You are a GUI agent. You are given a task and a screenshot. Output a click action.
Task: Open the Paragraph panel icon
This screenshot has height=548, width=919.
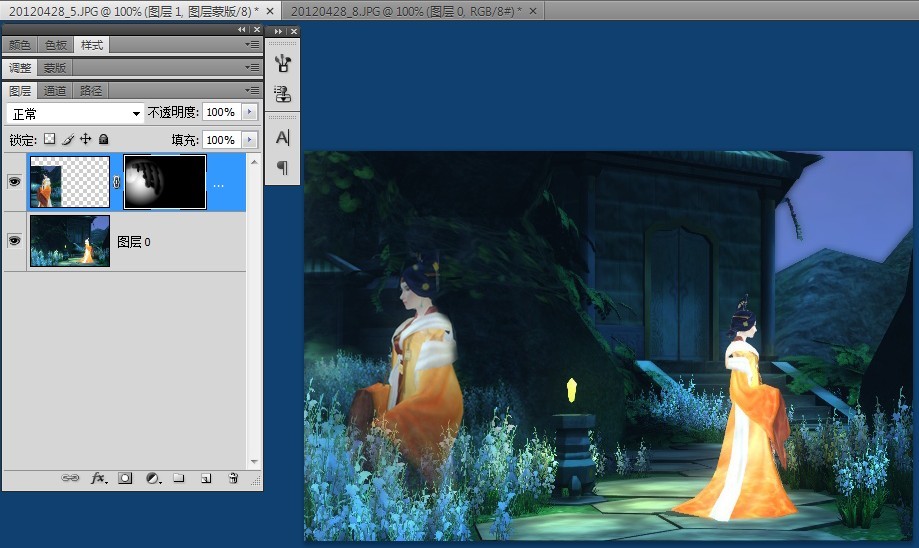tap(282, 168)
